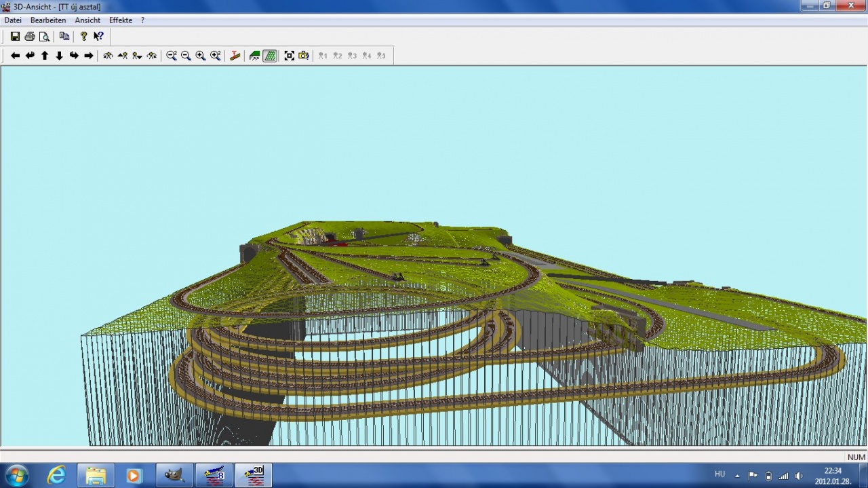
Task: Open the Effekte menu
Action: pos(121,20)
